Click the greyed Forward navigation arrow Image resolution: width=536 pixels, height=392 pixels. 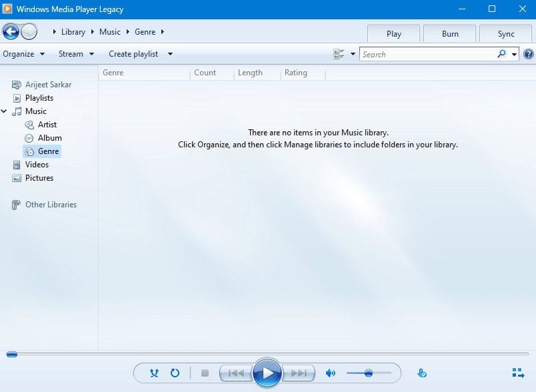(29, 32)
